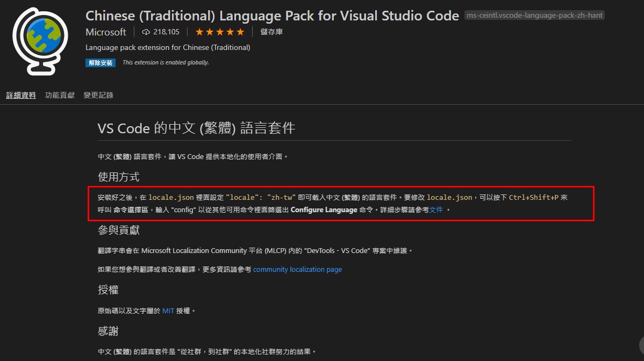Click the heading 'VS Code 的中文 (繁體) 語言套件'

tap(196, 128)
